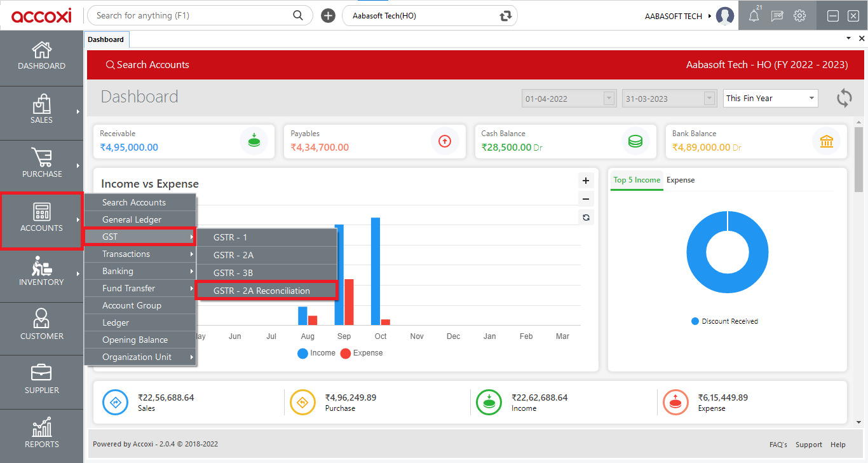Choose Opening Balance menu item
Screen dimensions: 868x463
tap(140, 340)
